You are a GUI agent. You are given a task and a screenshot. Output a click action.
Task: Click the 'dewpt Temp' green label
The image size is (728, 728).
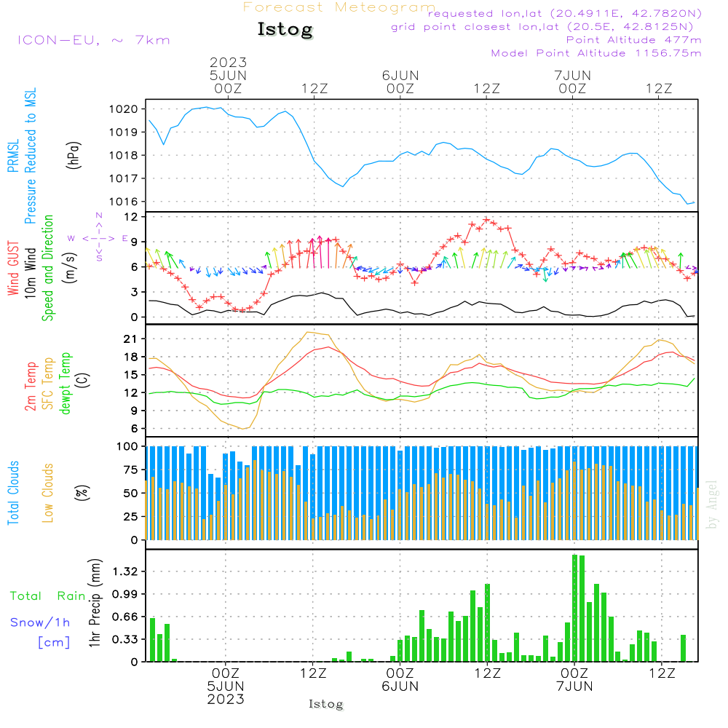tap(66, 383)
